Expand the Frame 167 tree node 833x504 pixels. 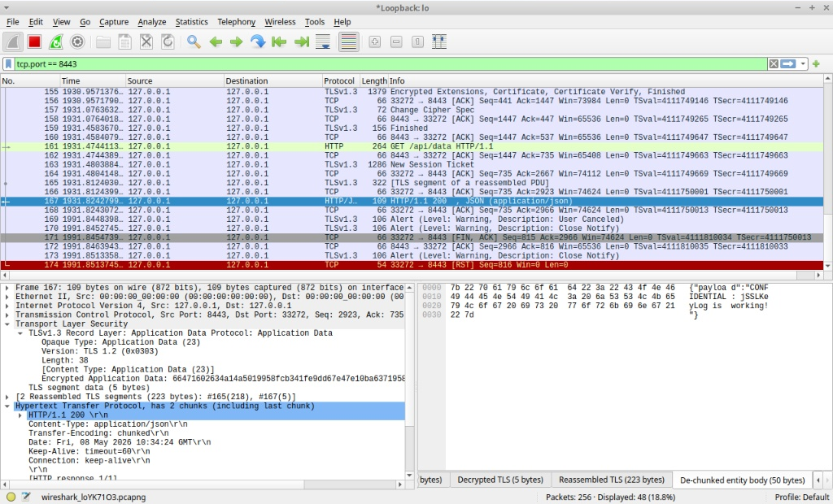(7, 288)
